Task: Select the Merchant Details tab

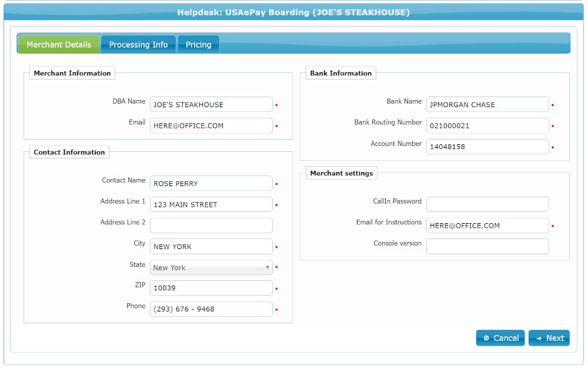Action: 59,45
